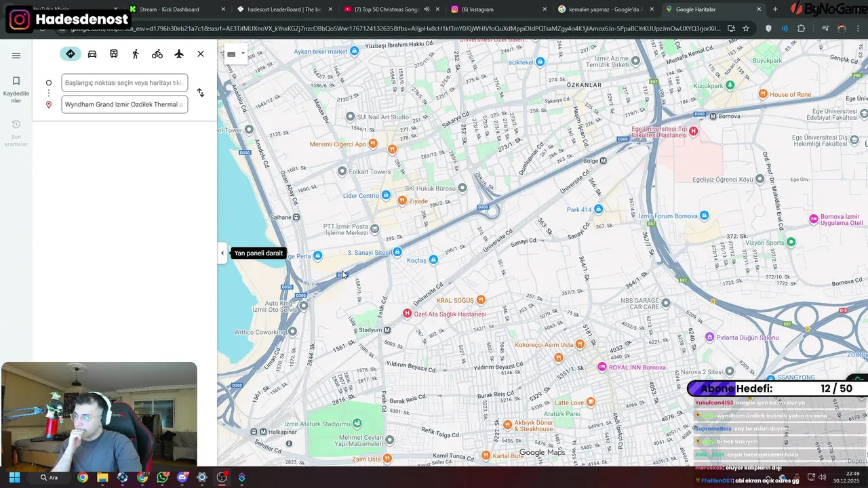Select Kokoreççi Asım Usta restaurant pin
Image resolution: width=868 pixels, height=488 pixels.
click(x=580, y=344)
